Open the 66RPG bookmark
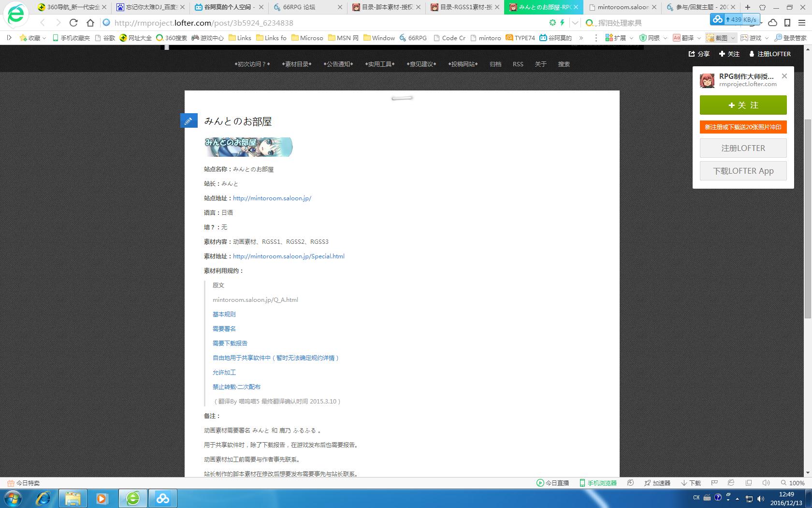 click(x=413, y=38)
